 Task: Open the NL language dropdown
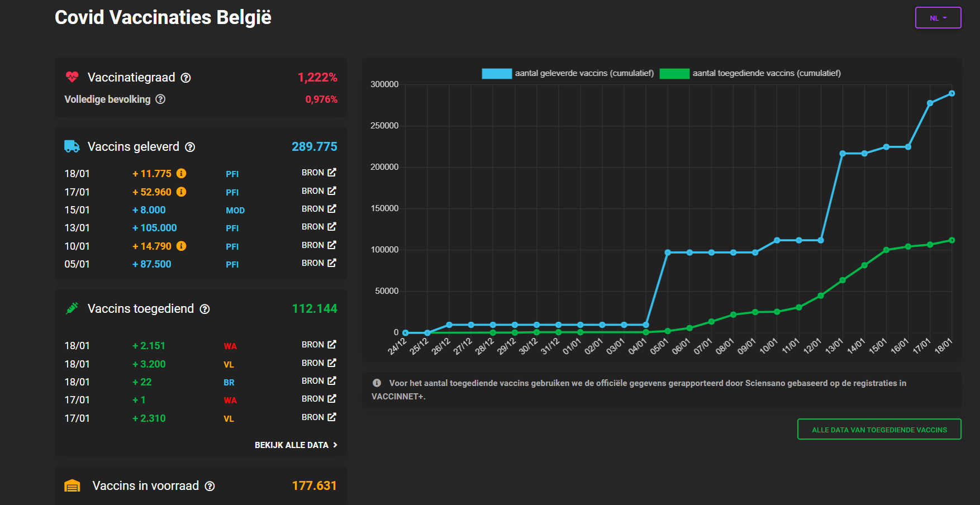(x=938, y=18)
